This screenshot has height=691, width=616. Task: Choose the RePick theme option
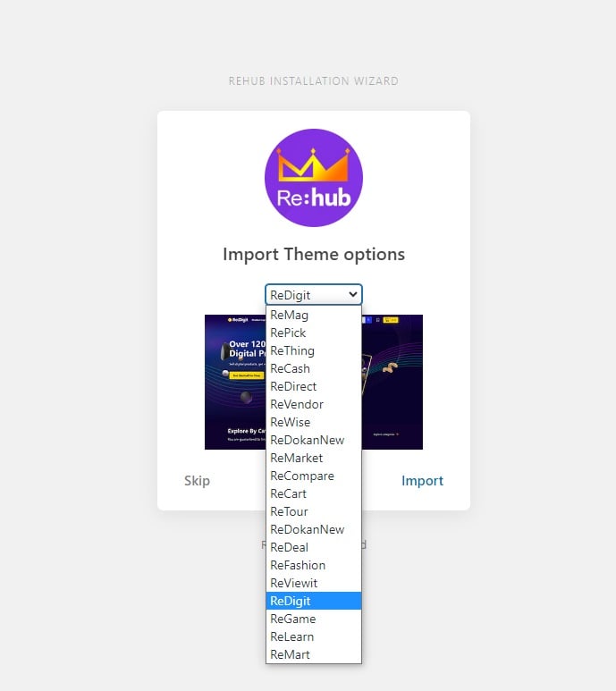pyautogui.click(x=313, y=333)
